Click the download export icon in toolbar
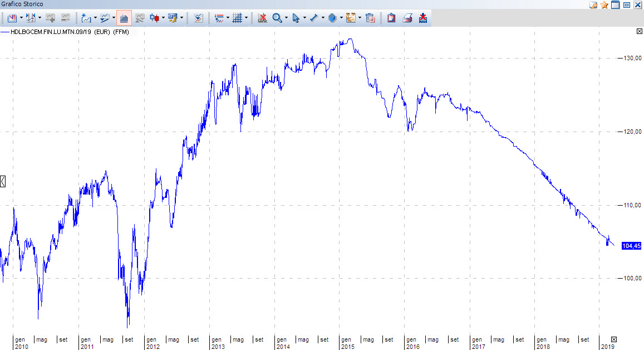The width and height of the screenshot is (644, 350). (x=423, y=18)
